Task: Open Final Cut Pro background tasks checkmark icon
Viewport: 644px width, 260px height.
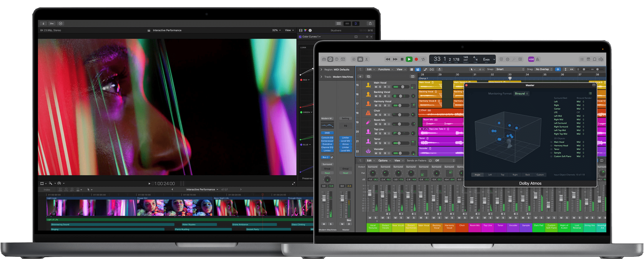Action: tap(61, 24)
